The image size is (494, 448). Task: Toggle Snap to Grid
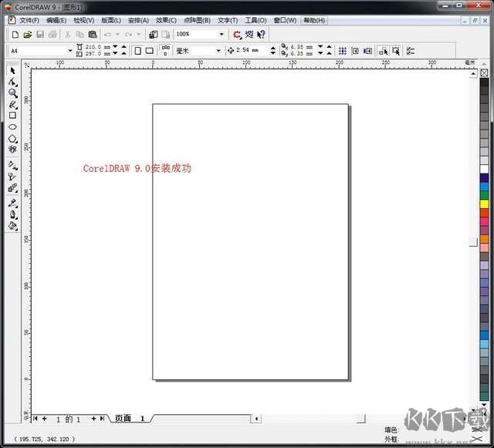tap(343, 51)
